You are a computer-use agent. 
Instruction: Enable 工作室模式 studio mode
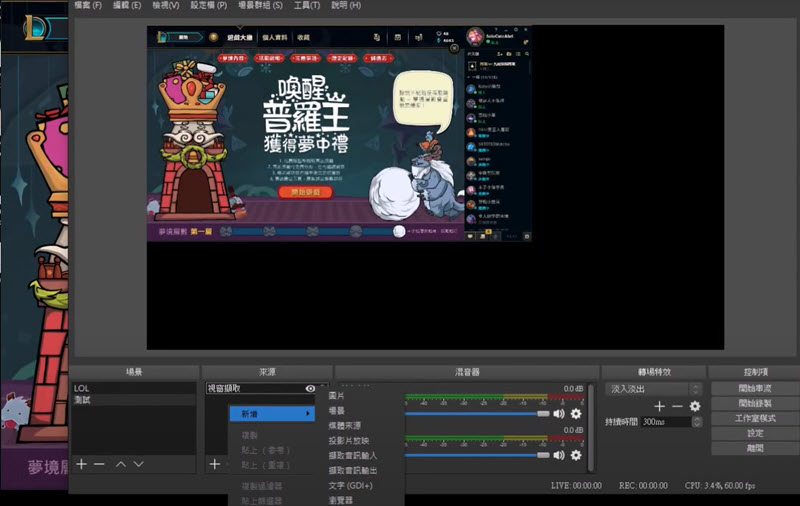[x=755, y=418]
